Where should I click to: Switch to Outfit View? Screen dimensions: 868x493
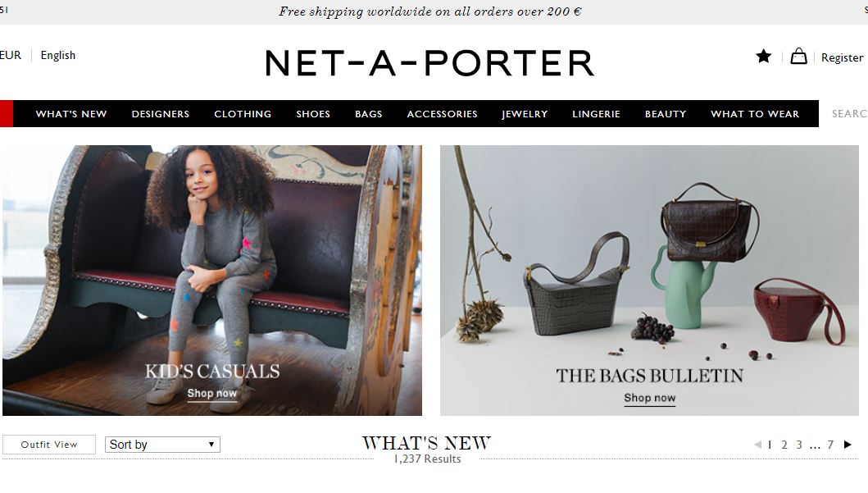point(48,445)
